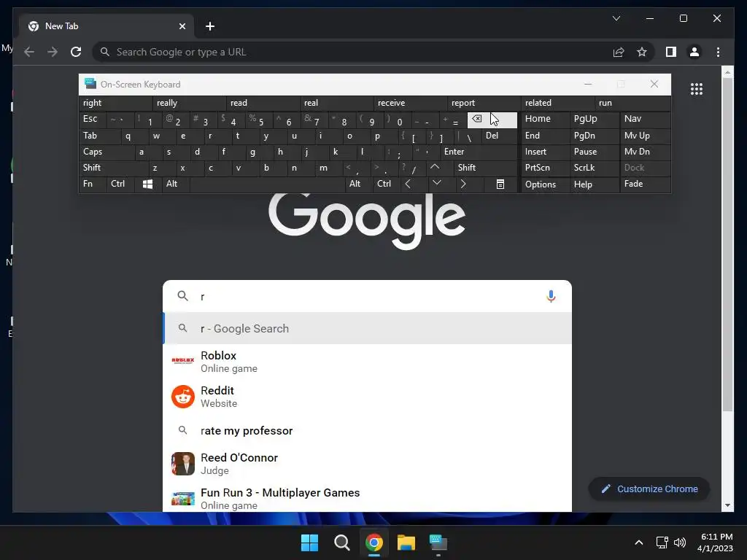Toggle the left Shift key

click(113, 168)
